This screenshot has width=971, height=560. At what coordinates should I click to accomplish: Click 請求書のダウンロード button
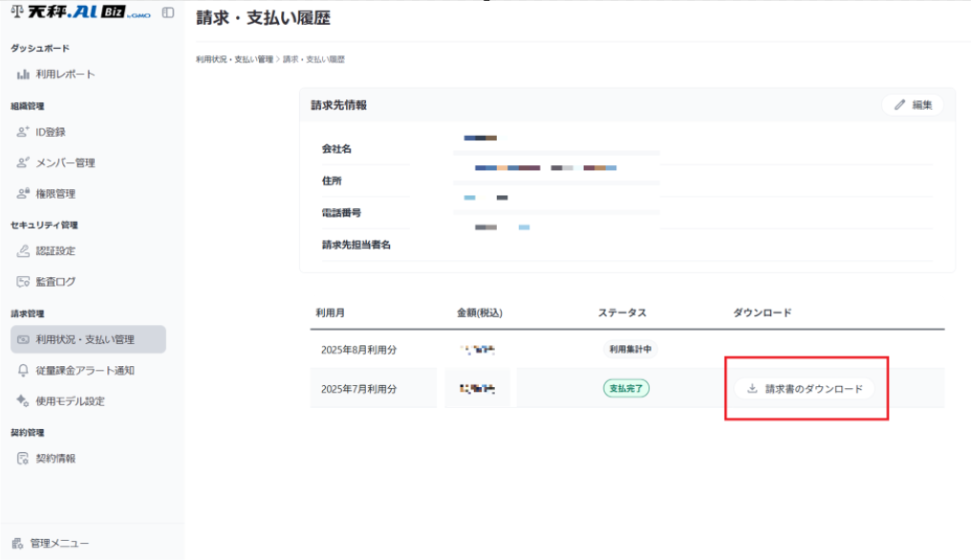pos(805,389)
